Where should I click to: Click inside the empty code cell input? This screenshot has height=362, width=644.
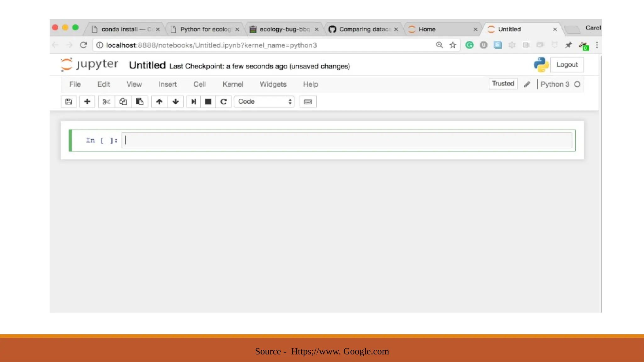pos(346,140)
